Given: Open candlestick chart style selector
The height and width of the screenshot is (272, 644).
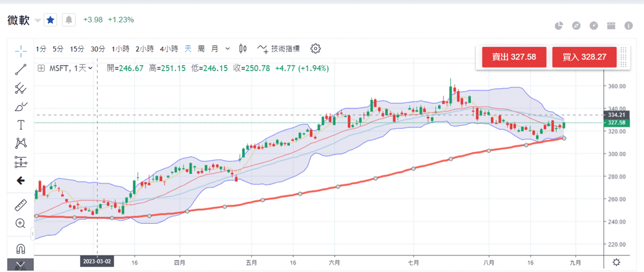Looking at the screenshot, I should coord(243,49).
